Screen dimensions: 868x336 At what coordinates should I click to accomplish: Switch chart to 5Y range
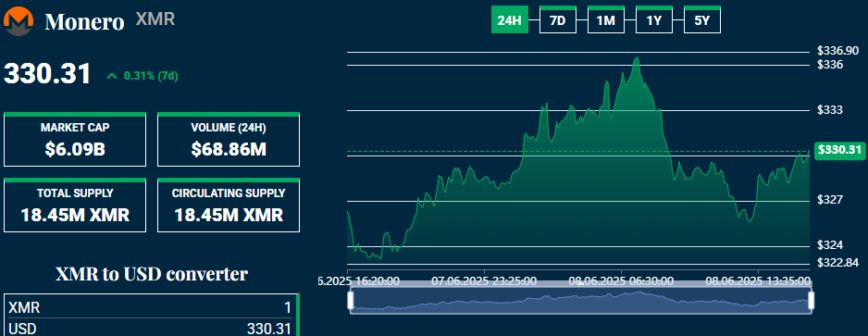tap(702, 20)
